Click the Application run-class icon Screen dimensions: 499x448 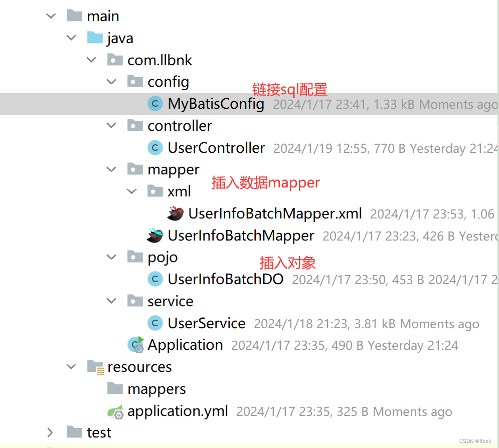click(x=136, y=345)
